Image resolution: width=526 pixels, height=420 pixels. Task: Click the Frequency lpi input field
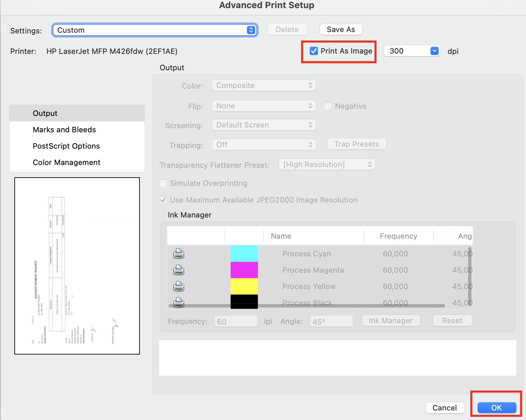[236, 321]
